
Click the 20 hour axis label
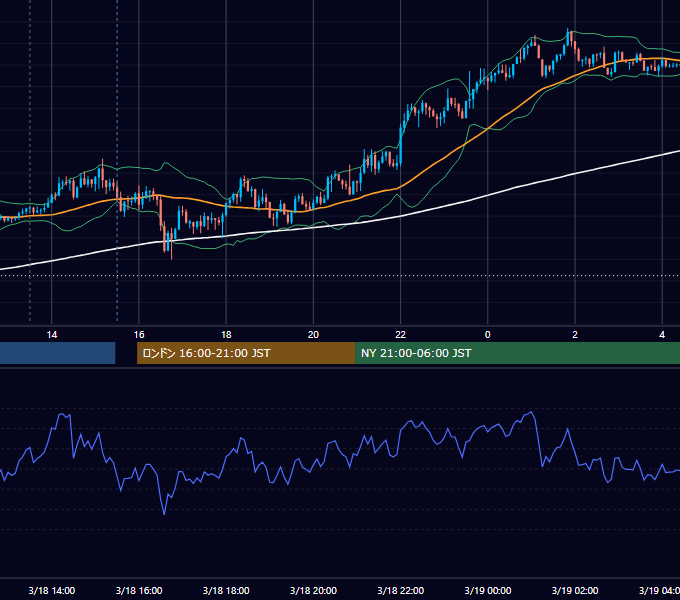point(313,335)
